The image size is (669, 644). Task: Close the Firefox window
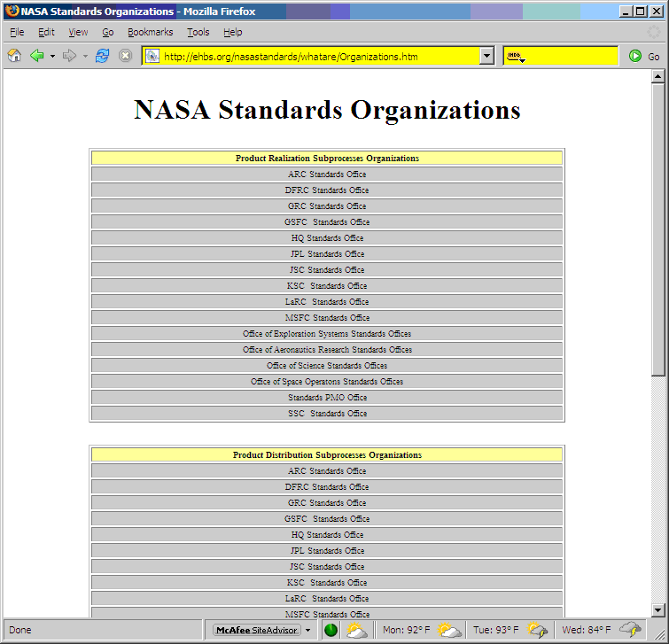(x=657, y=12)
